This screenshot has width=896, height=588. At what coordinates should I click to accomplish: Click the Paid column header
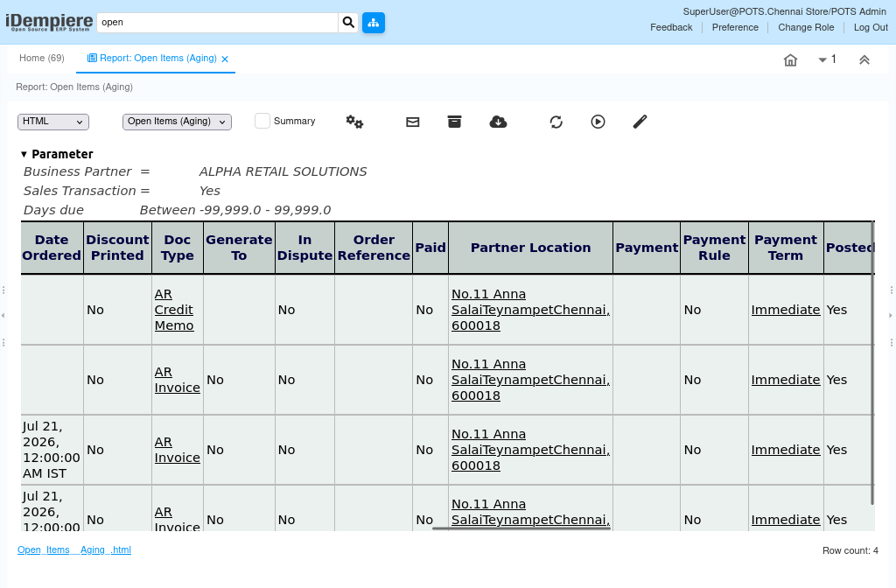(430, 248)
